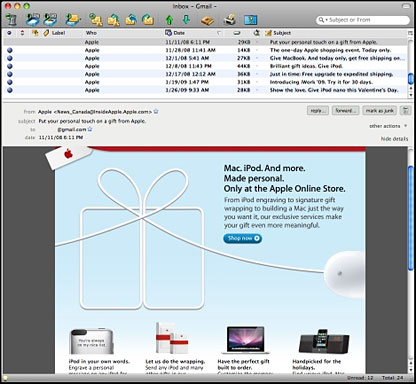Click the mark as junk button
This screenshot has width=416, height=384.
coord(379,111)
